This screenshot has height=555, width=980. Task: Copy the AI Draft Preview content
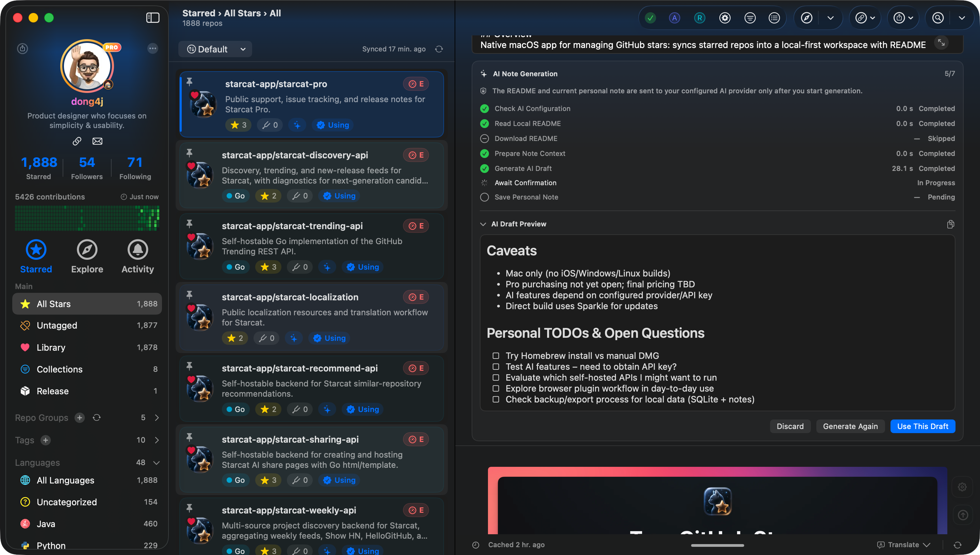pos(950,224)
